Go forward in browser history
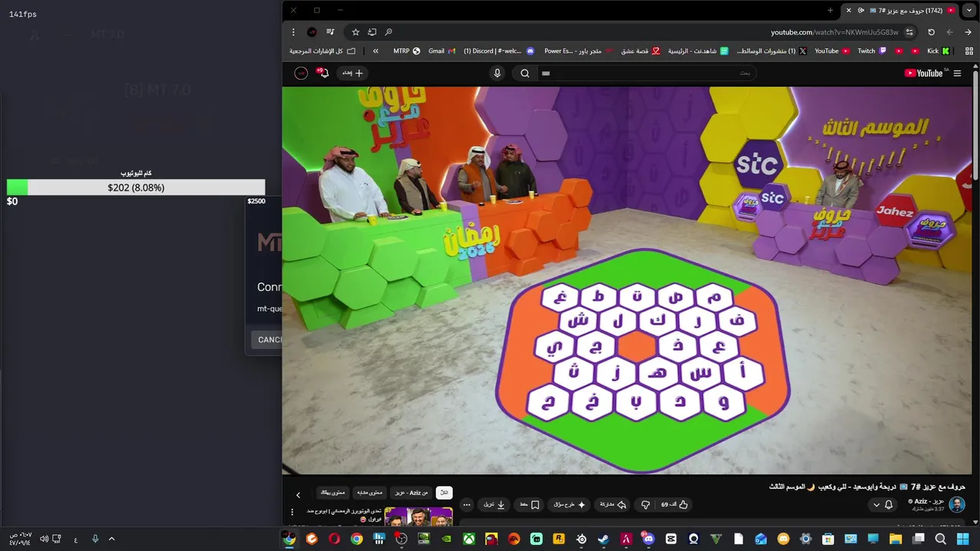The image size is (980, 551). 949,32
